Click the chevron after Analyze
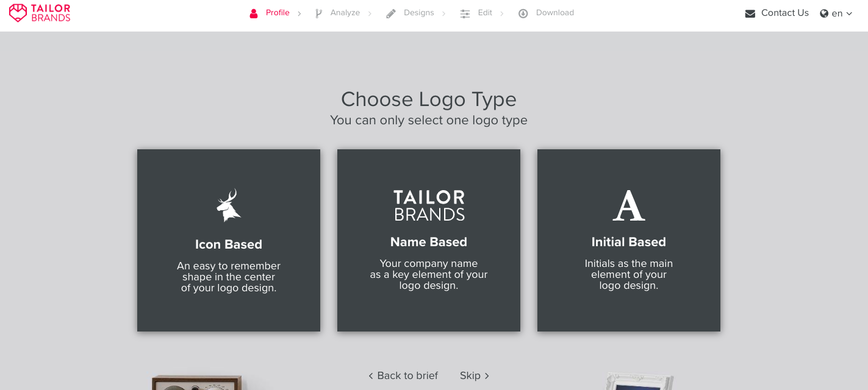Screen dimensions: 868x390 click(370, 13)
